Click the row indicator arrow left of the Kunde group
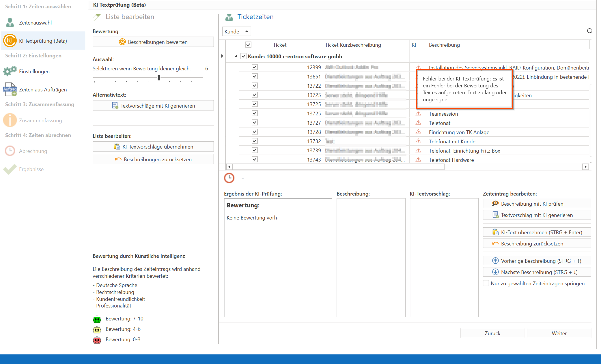This screenshot has height=364, width=601. point(222,56)
